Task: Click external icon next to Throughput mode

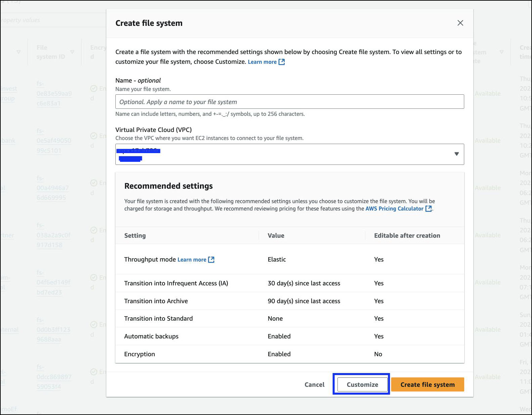Action: coord(211,260)
